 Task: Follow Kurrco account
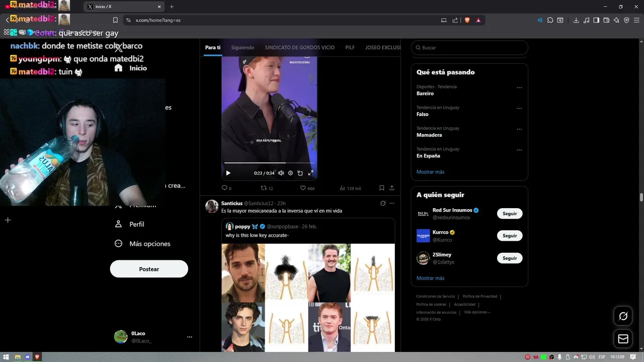point(510,236)
